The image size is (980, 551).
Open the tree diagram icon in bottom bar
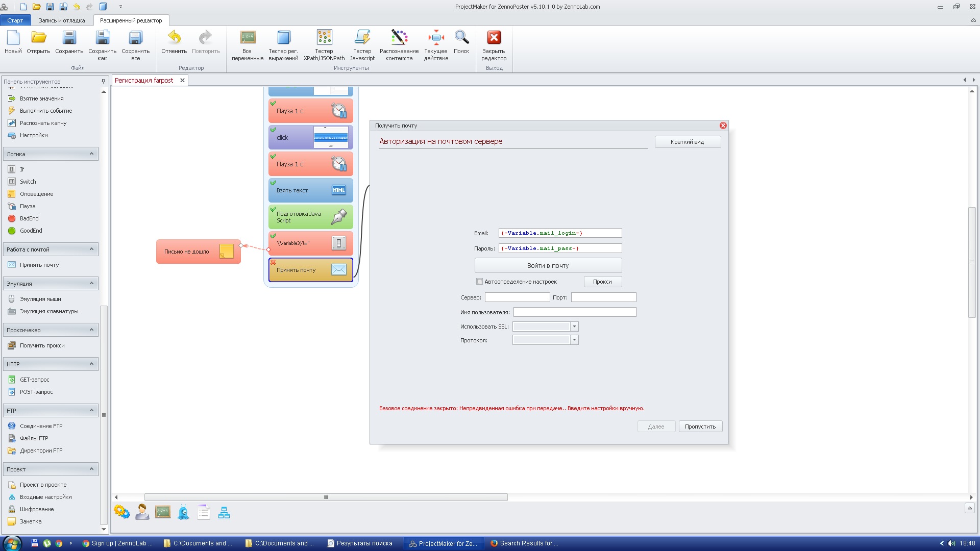[x=224, y=512]
